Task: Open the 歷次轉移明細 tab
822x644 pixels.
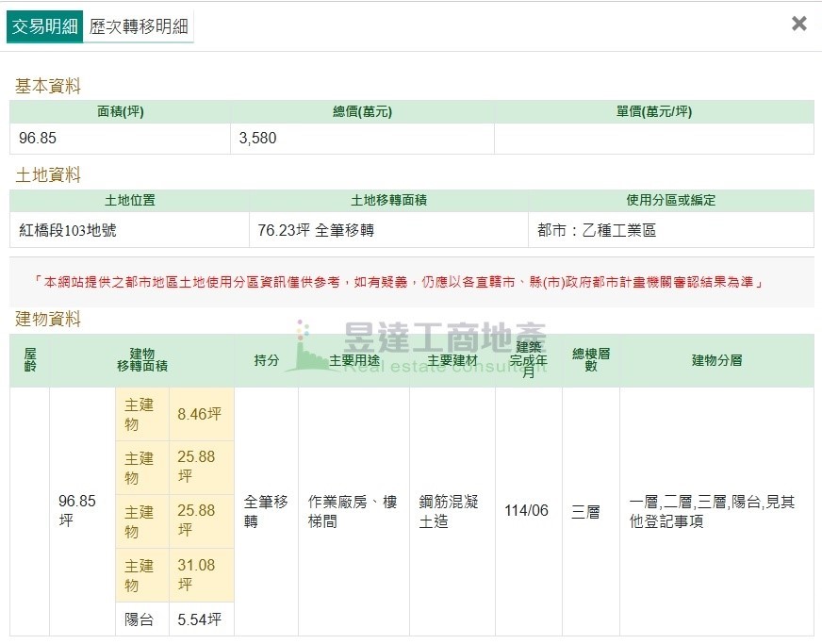Action: point(139,26)
